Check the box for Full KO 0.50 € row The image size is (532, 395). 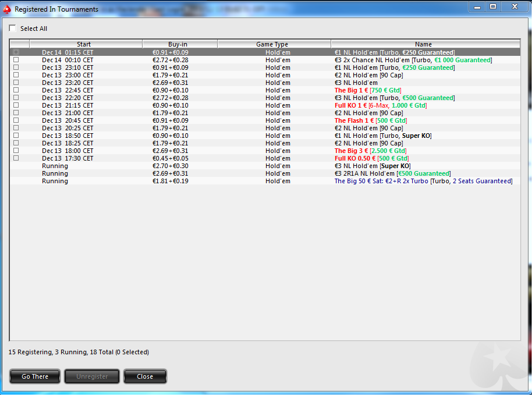(x=16, y=158)
